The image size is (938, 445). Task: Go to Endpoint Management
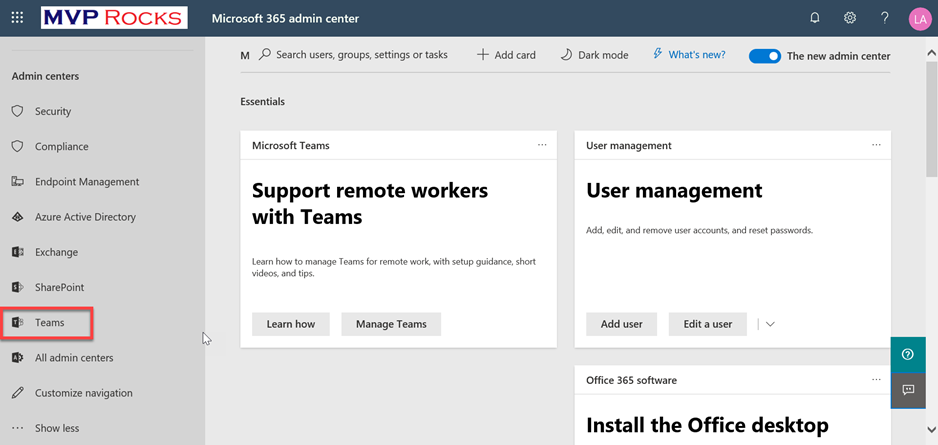(x=87, y=182)
